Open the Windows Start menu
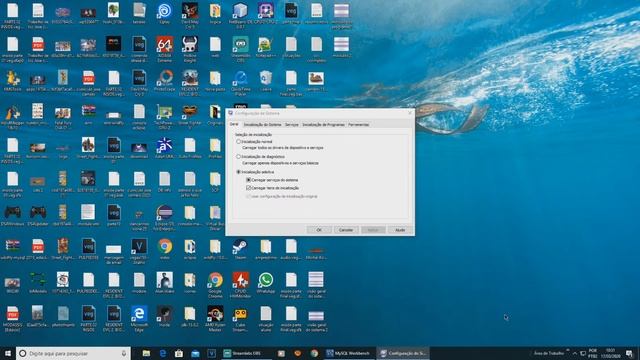640x360 pixels. click(8, 353)
